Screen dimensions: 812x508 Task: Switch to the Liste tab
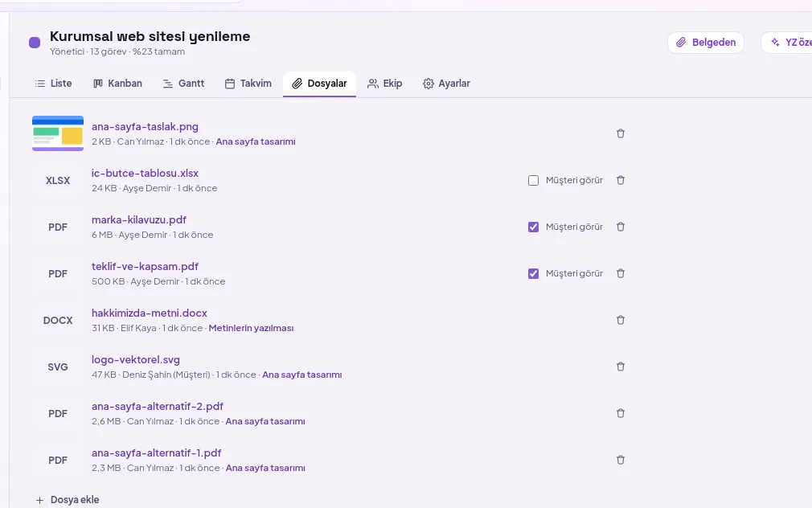pyautogui.click(x=53, y=84)
